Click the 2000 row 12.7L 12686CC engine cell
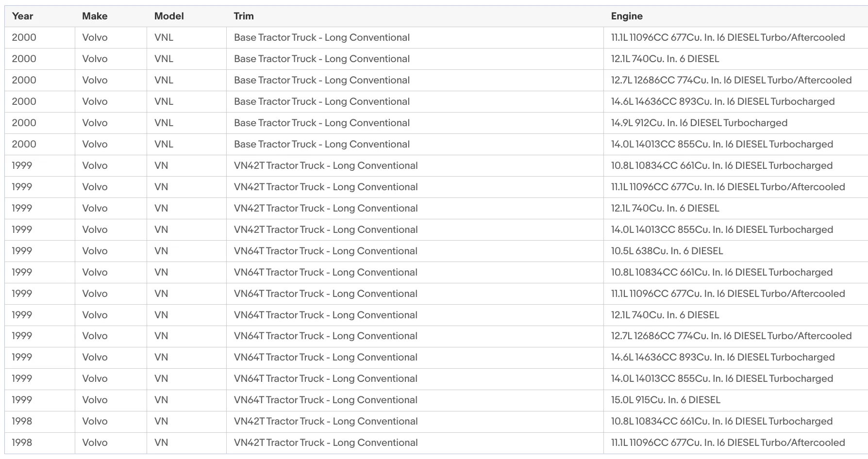Image resolution: width=868 pixels, height=459 pixels. tap(731, 80)
